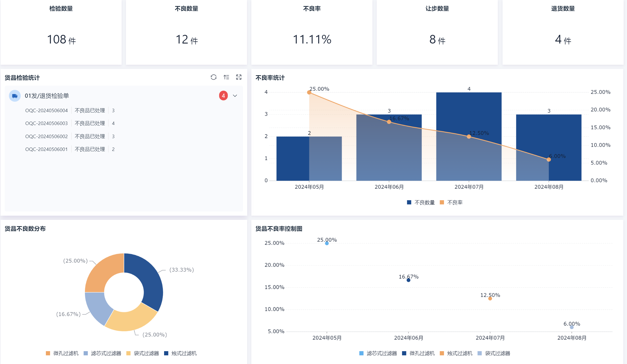The image size is (627, 364).
Task: Toggle 袋式过滤器 legend in control chart
Action: pyautogui.click(x=494, y=354)
